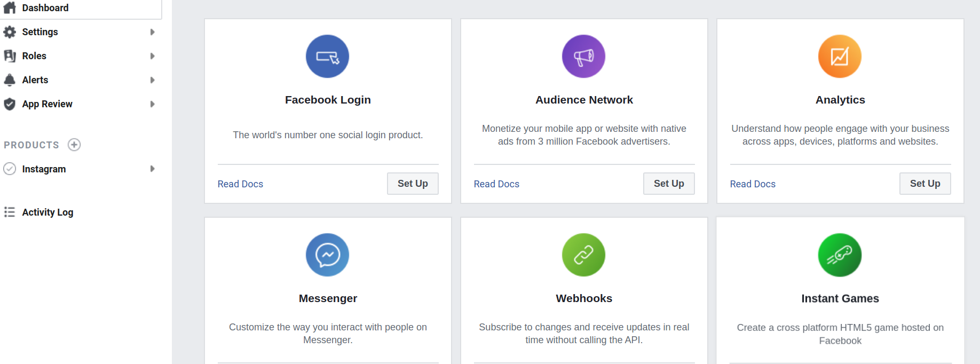Click the Analytics orange chart icon

(x=840, y=57)
